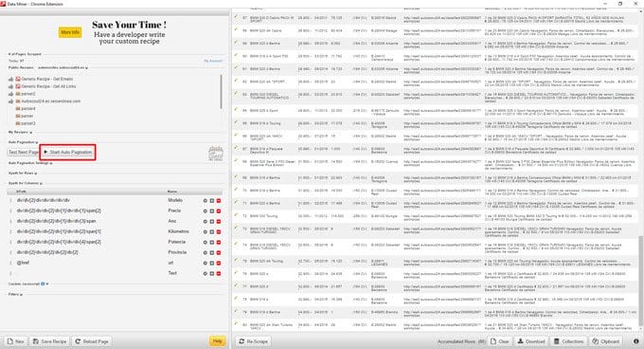Select the Generic Recipe - Get Emails recipe
This screenshot has height=349, width=644.
pyautogui.click(x=47, y=79)
